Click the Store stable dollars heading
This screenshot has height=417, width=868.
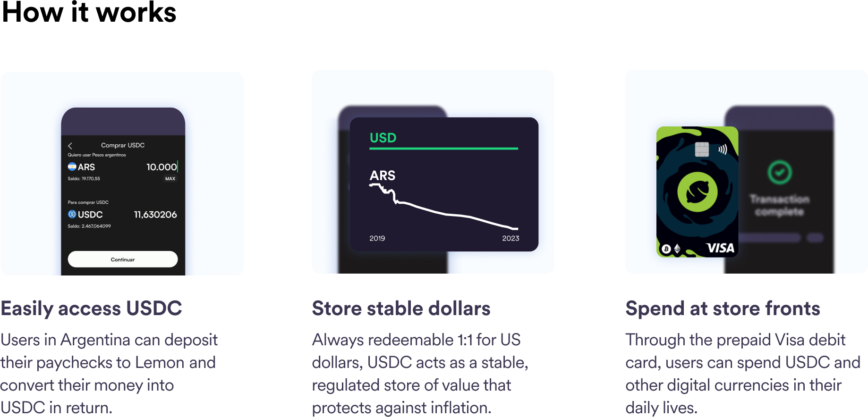point(401,309)
